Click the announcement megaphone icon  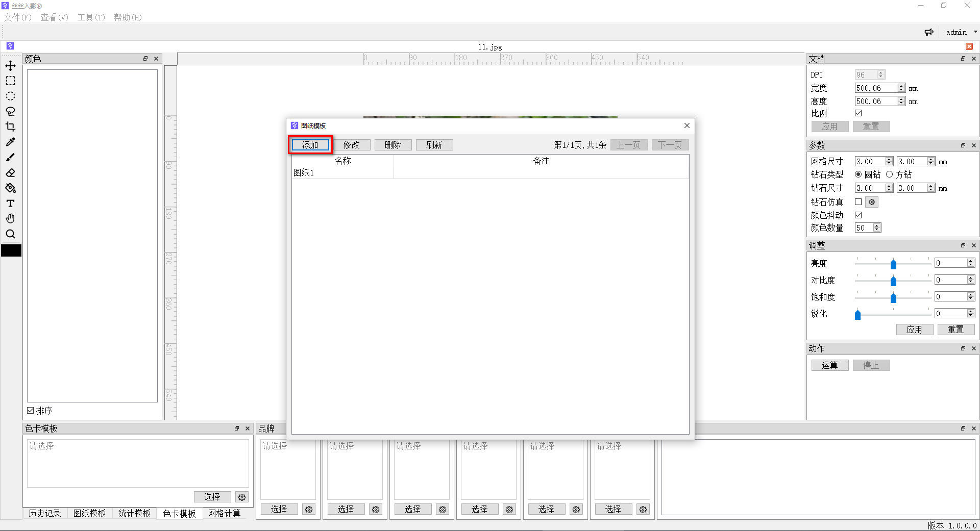coord(929,32)
